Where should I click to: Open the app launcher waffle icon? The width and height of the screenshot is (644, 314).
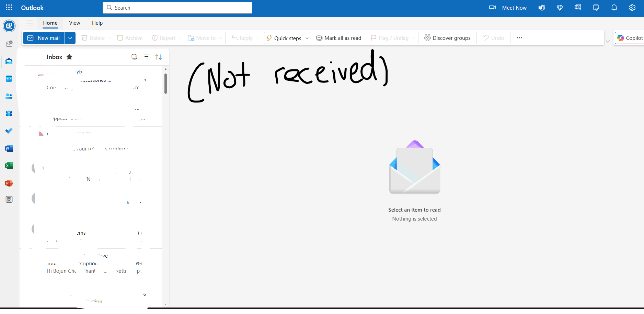tap(9, 8)
